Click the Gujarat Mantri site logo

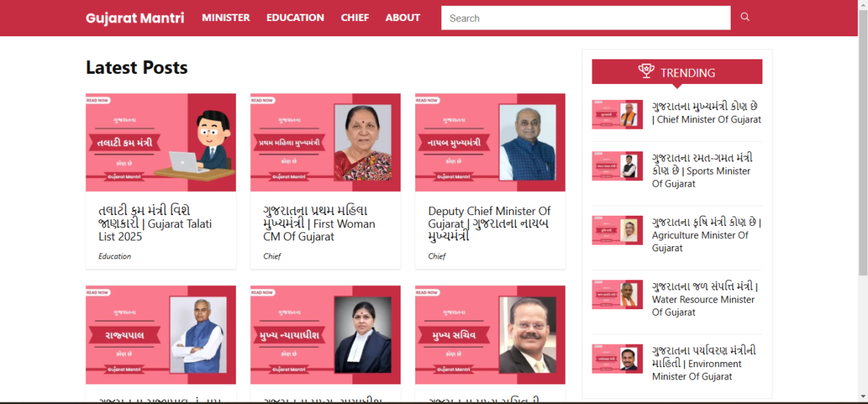click(135, 17)
